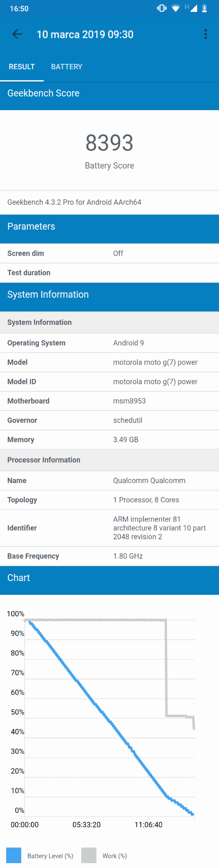This screenshot has height=868, width=219.
Task: Tap the ARM implementer 81 identifier value
Action: coord(159,528)
